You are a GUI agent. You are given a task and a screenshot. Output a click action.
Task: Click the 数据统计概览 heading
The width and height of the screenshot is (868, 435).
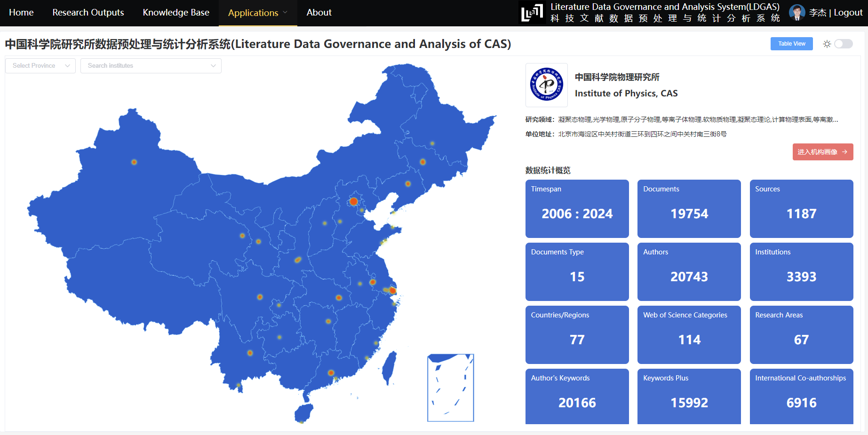pyautogui.click(x=548, y=170)
